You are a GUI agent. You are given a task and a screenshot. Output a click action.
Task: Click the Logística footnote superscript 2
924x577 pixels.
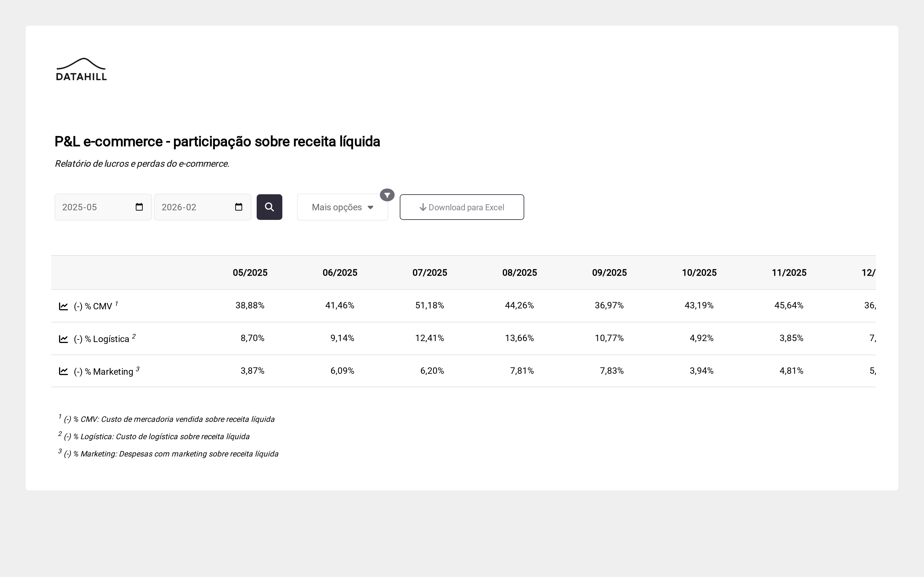[x=134, y=336]
